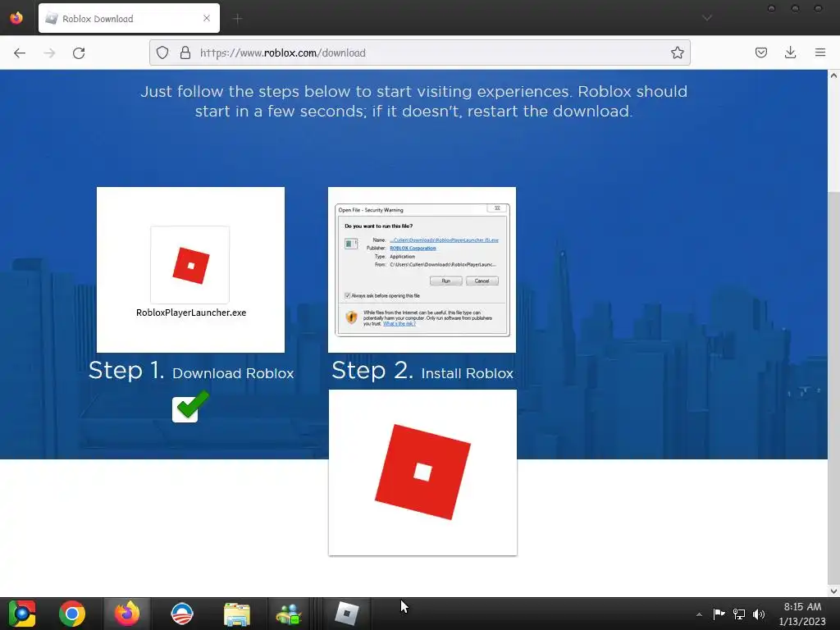Click the RobloxPlayerLauncher.exe file name
The width and height of the screenshot is (840, 630).
(191, 313)
